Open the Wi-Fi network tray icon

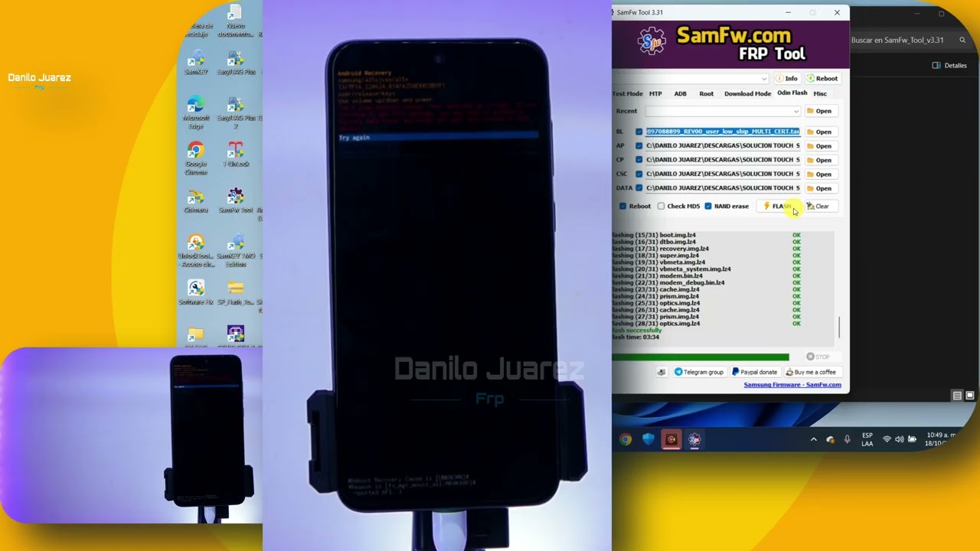(887, 439)
